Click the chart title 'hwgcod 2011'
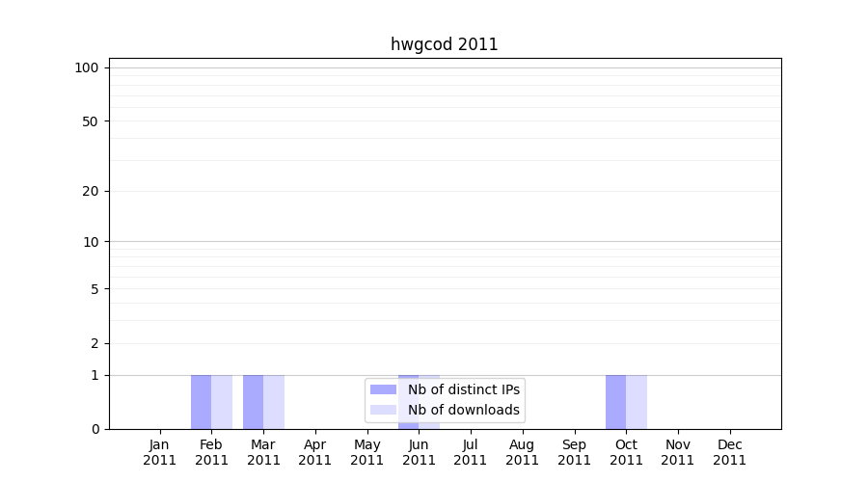The height and width of the screenshot is (482, 868). coord(444,44)
